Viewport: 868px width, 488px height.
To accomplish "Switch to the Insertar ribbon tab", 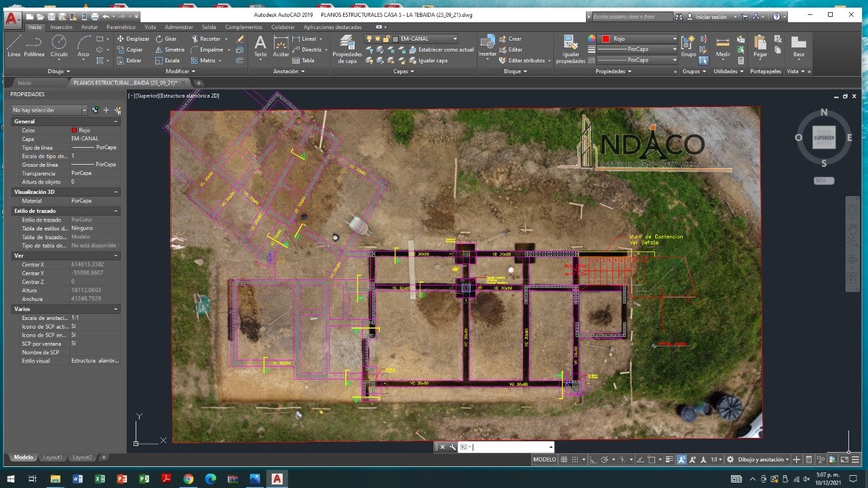I will point(61,27).
